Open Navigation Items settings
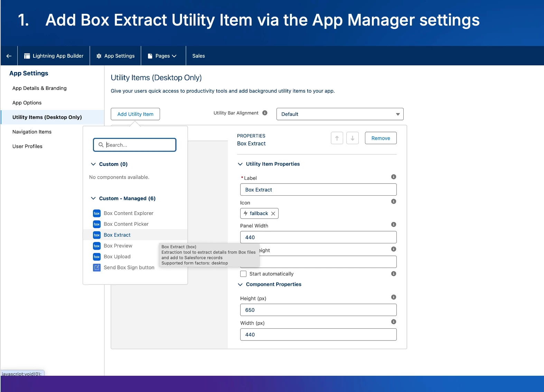 click(32, 132)
